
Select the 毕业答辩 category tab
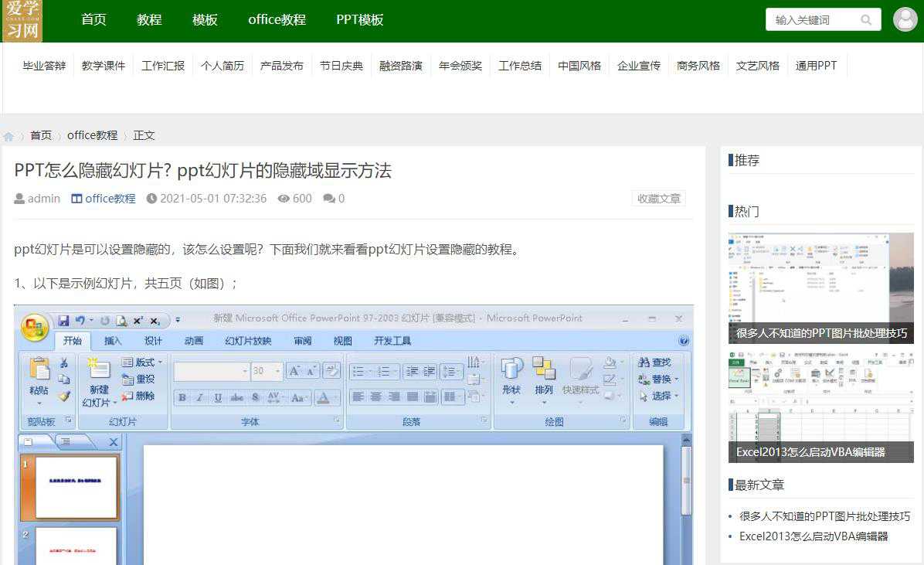pos(44,66)
